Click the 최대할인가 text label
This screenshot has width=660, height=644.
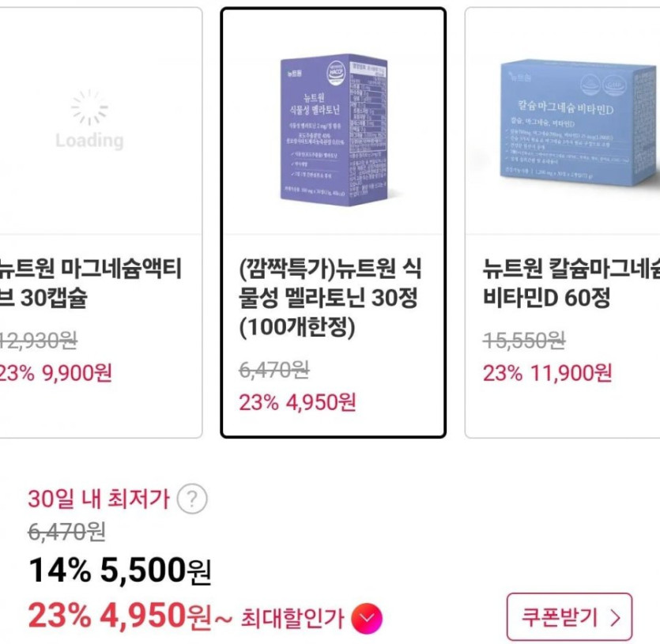(x=292, y=618)
